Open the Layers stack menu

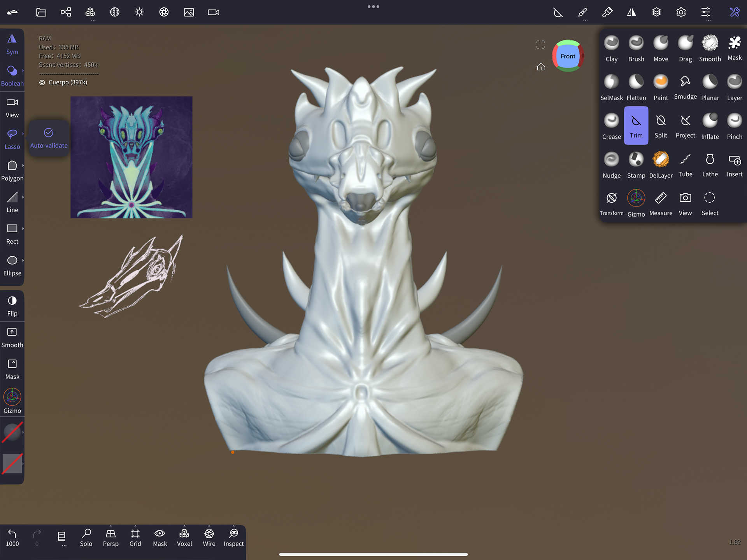pyautogui.click(x=656, y=12)
